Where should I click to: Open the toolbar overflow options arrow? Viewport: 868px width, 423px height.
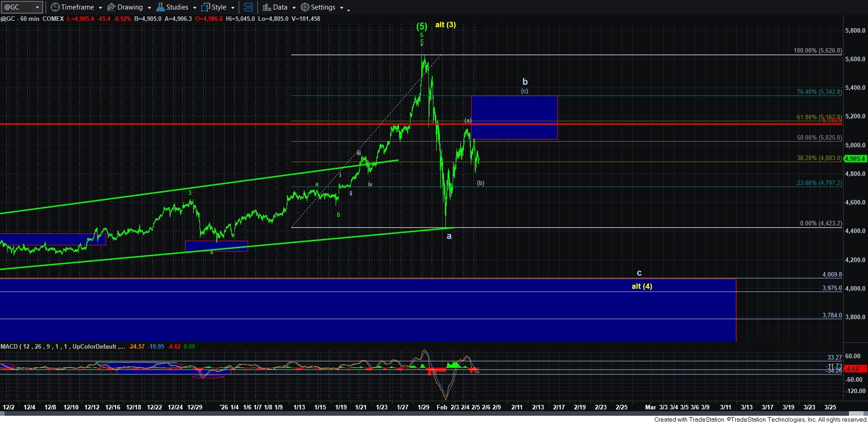348,10
